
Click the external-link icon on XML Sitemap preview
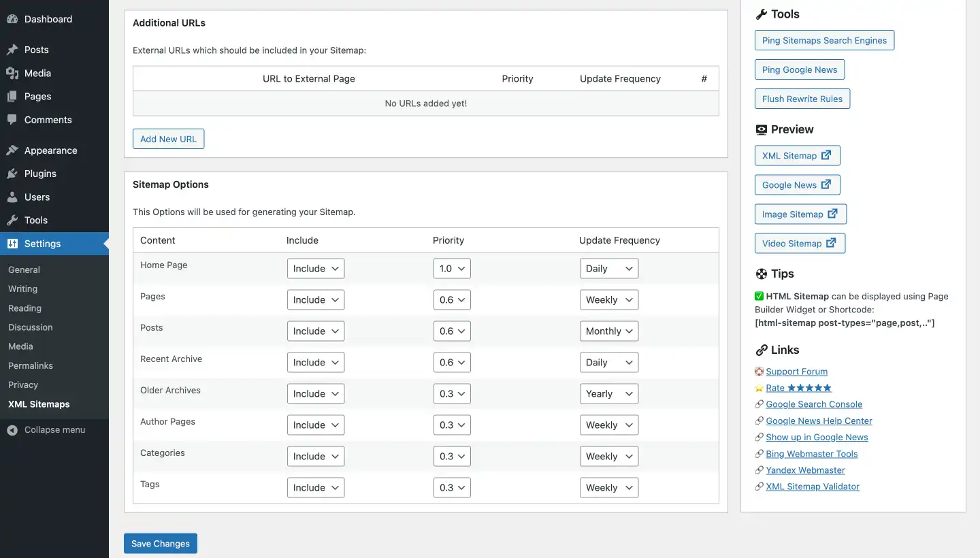[x=826, y=155]
